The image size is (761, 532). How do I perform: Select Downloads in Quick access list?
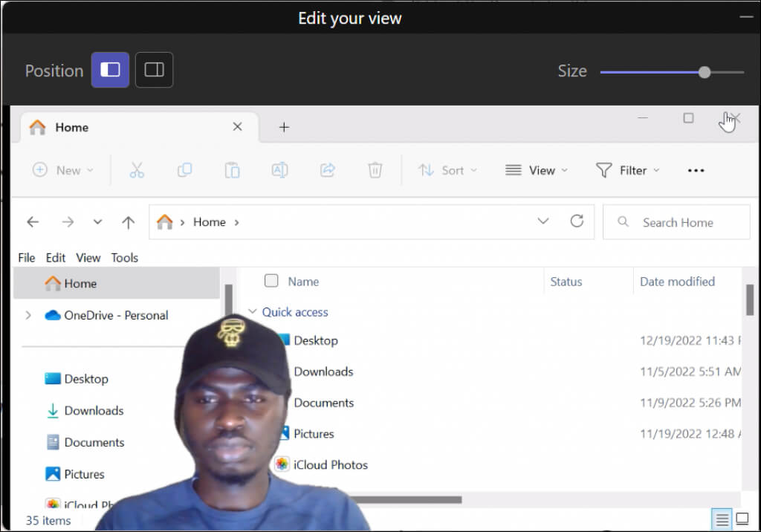point(323,372)
